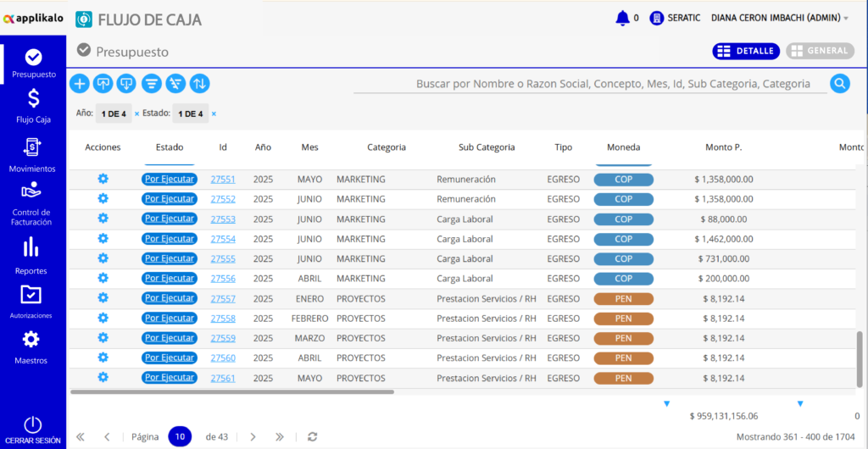Open Flujo Caja in the sidebar
The width and height of the screenshot is (868, 449).
(x=33, y=106)
